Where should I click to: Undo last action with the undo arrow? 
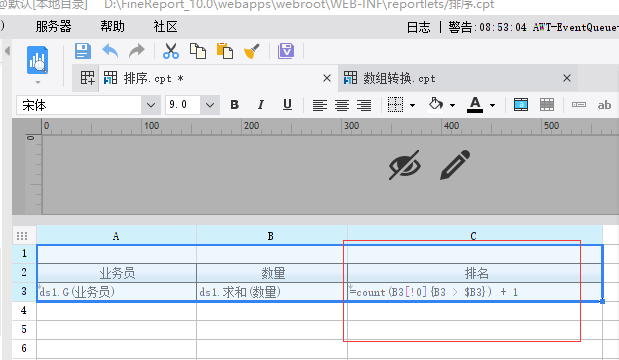pyautogui.click(x=110, y=51)
